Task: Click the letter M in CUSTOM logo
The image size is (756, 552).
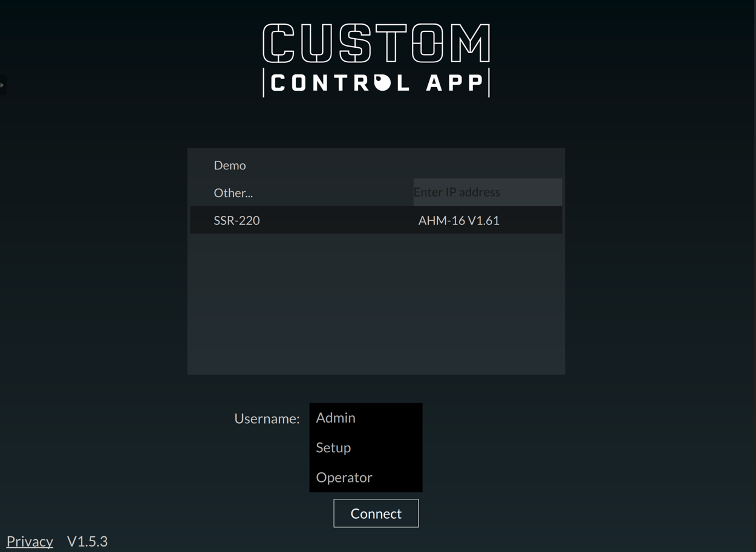Action: 471,44
